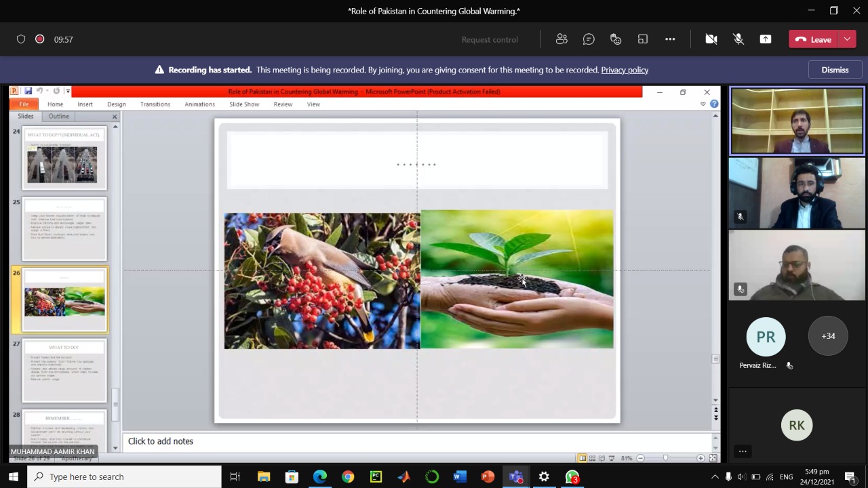The height and width of the screenshot is (488, 868).
Task: Click the recording indicator icon
Action: tap(40, 39)
